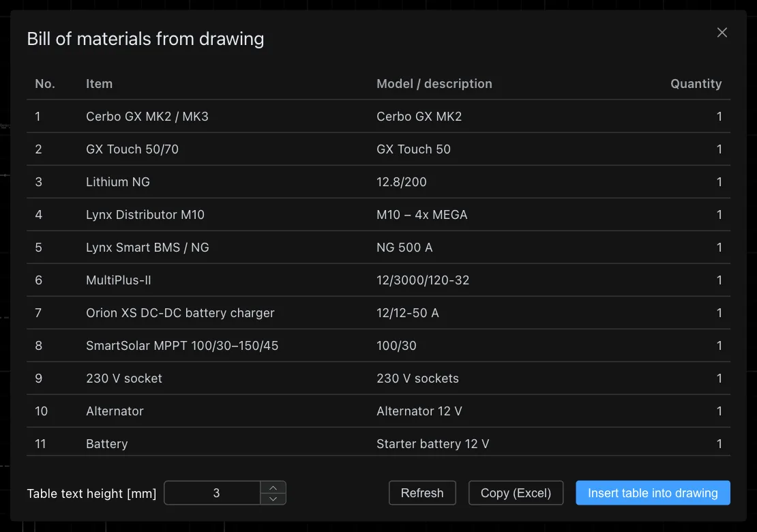757x532 pixels.
Task: Click the Bill of materials from drawing title
Action: pos(145,39)
